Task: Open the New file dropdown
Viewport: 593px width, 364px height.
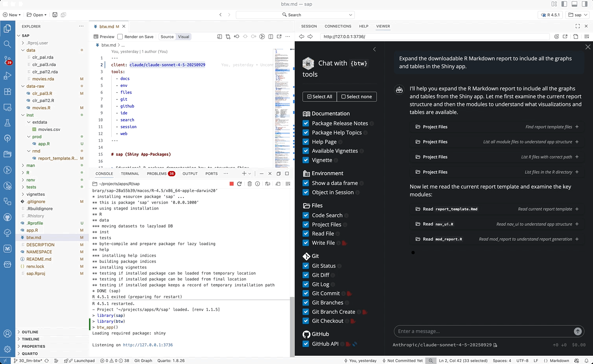Action: (12, 15)
